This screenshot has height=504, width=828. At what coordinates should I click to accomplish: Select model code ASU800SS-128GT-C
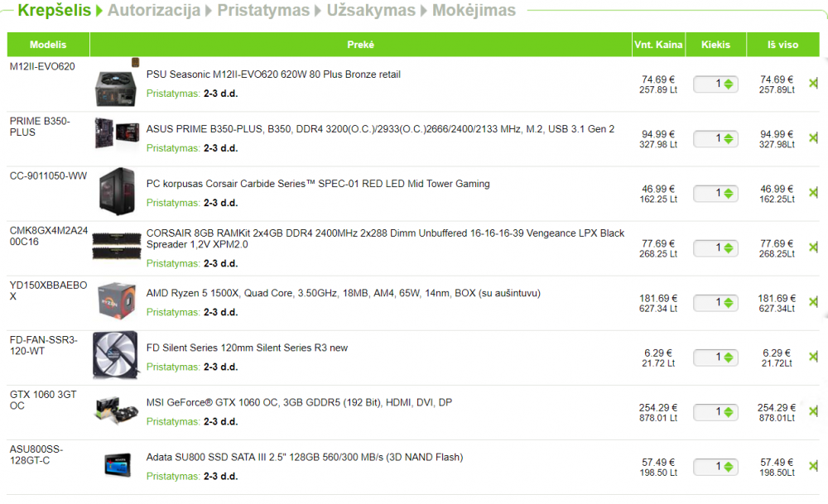[x=36, y=454]
